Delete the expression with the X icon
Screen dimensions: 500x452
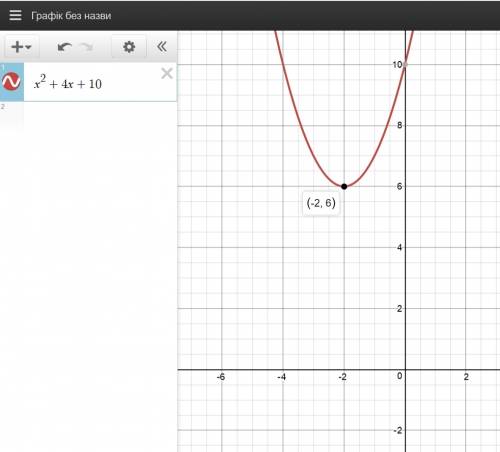(x=167, y=73)
